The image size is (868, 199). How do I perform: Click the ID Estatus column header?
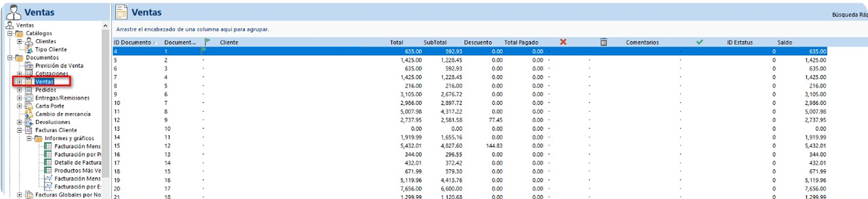click(x=740, y=42)
